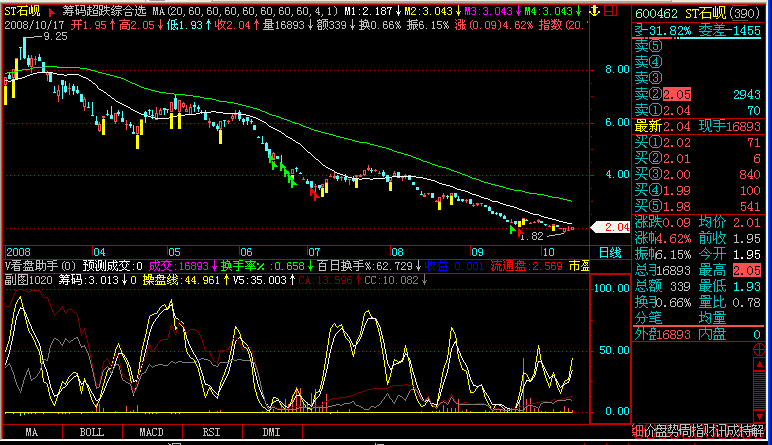
Task: Click the red split-window layout icon
Action: pos(611,10)
